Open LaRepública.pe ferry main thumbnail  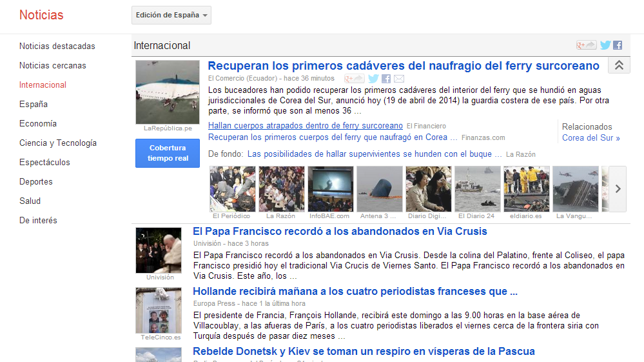click(168, 92)
